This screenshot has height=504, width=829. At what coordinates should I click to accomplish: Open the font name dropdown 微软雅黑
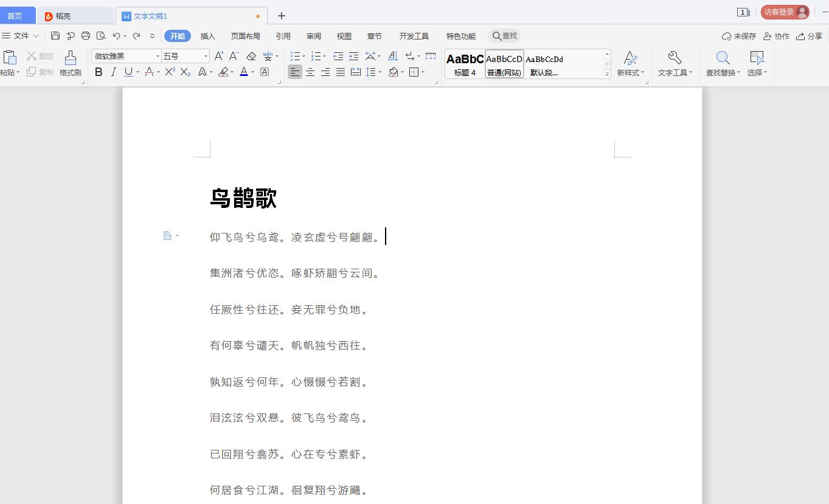158,56
